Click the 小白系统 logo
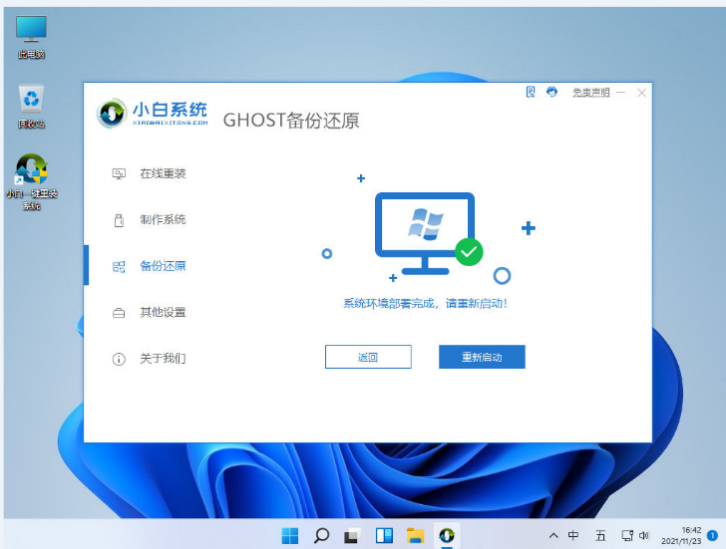Screen dimensions: 726x549 (x=154, y=113)
